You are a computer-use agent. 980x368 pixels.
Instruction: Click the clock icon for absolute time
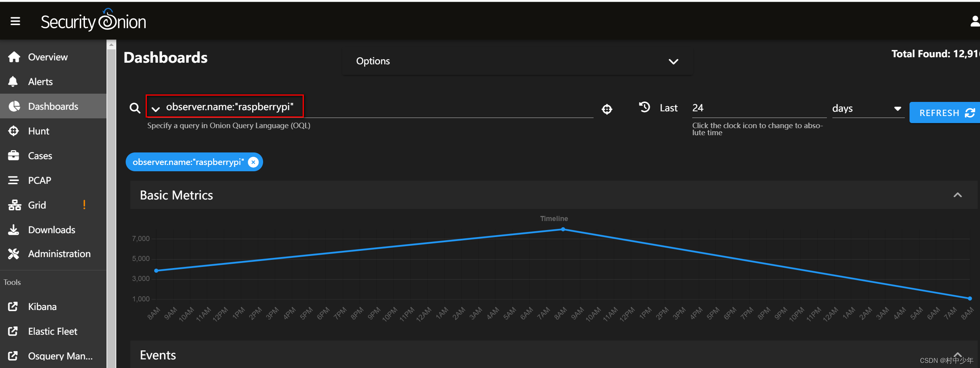click(x=644, y=107)
